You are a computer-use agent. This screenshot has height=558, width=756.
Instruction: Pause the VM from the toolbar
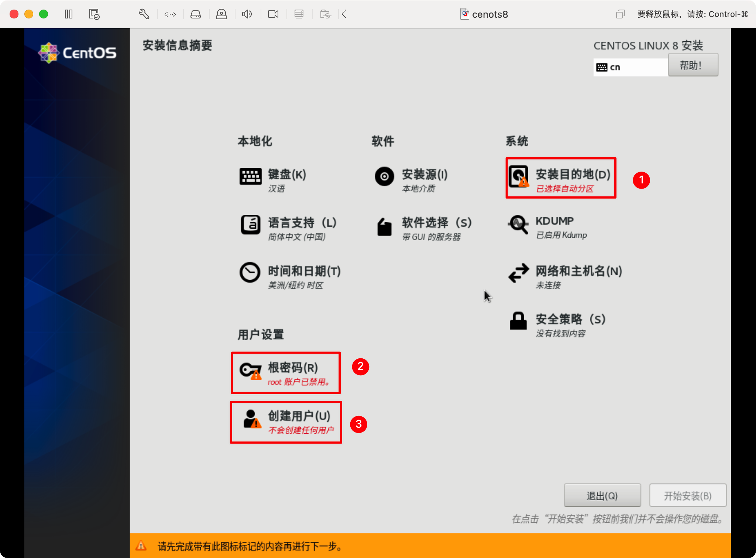point(69,14)
